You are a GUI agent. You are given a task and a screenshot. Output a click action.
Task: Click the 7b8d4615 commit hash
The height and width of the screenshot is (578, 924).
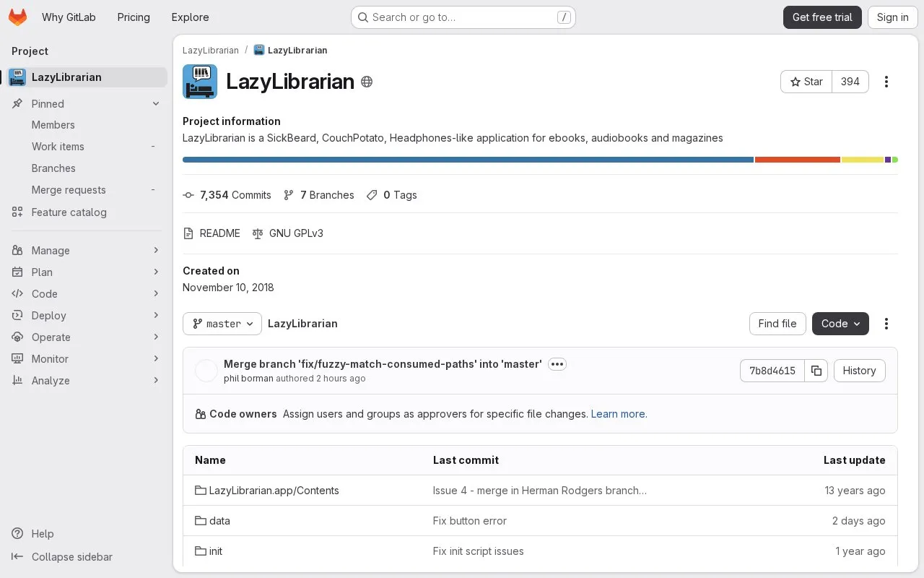tap(772, 371)
